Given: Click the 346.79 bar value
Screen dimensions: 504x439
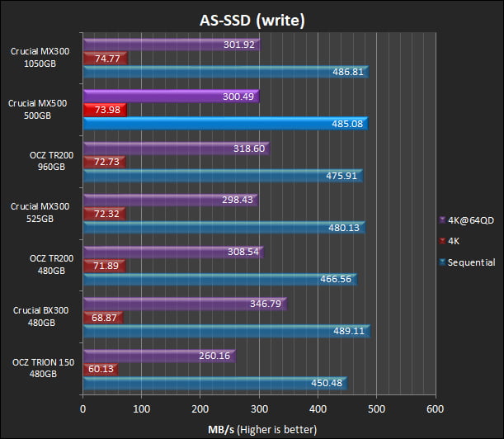Looking at the screenshot, I should (x=266, y=304).
